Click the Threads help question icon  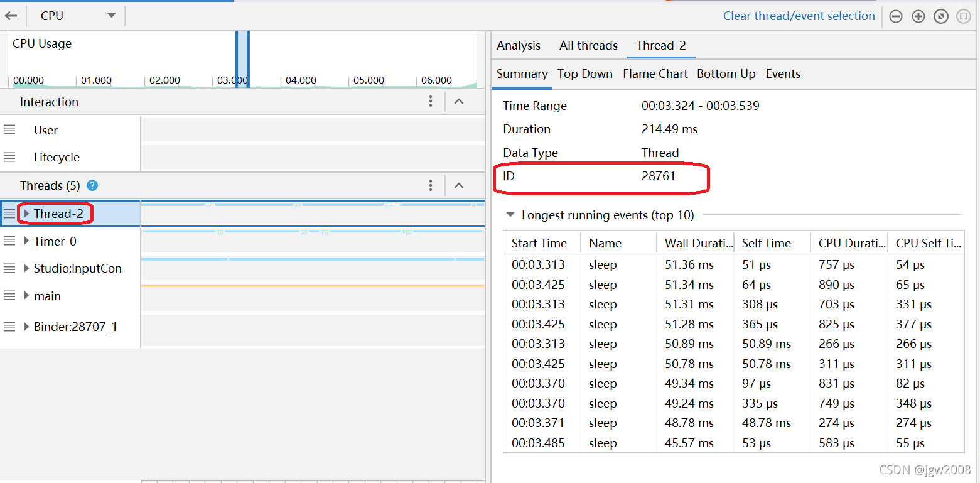(x=92, y=185)
